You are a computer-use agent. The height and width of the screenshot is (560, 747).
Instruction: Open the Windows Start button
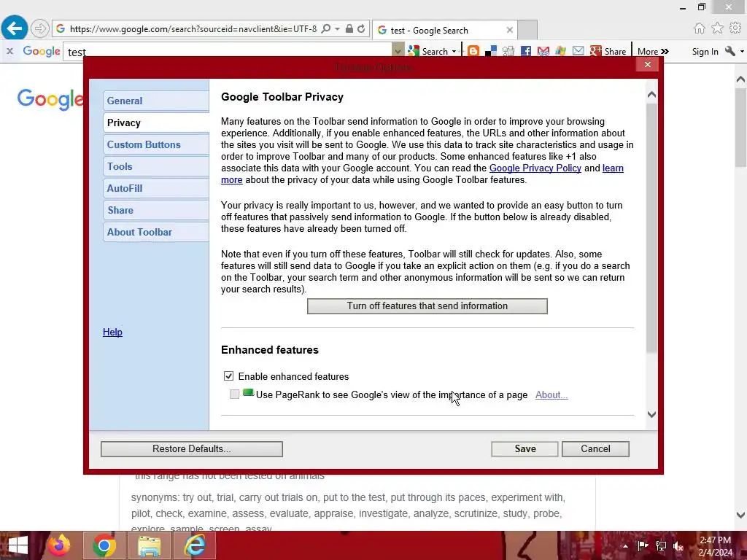tap(18, 545)
